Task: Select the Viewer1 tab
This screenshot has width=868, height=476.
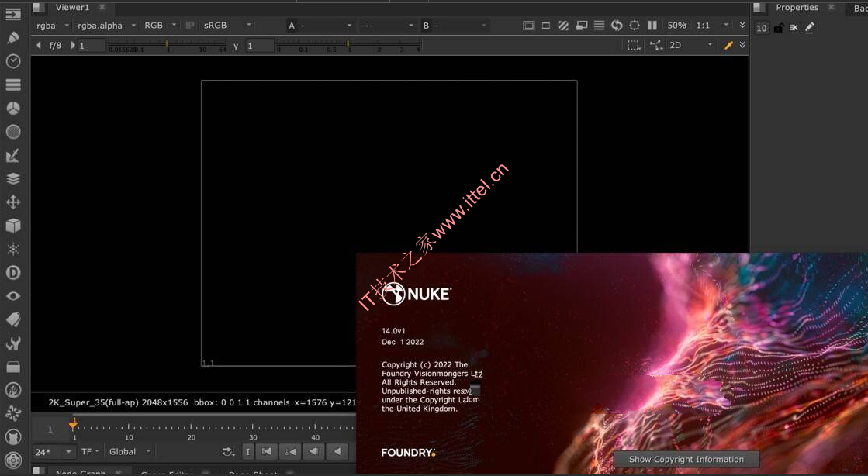Action: (x=72, y=8)
